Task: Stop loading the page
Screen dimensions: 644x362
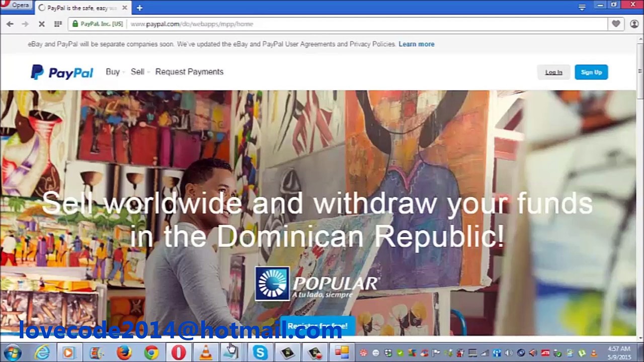Action: 42,24
